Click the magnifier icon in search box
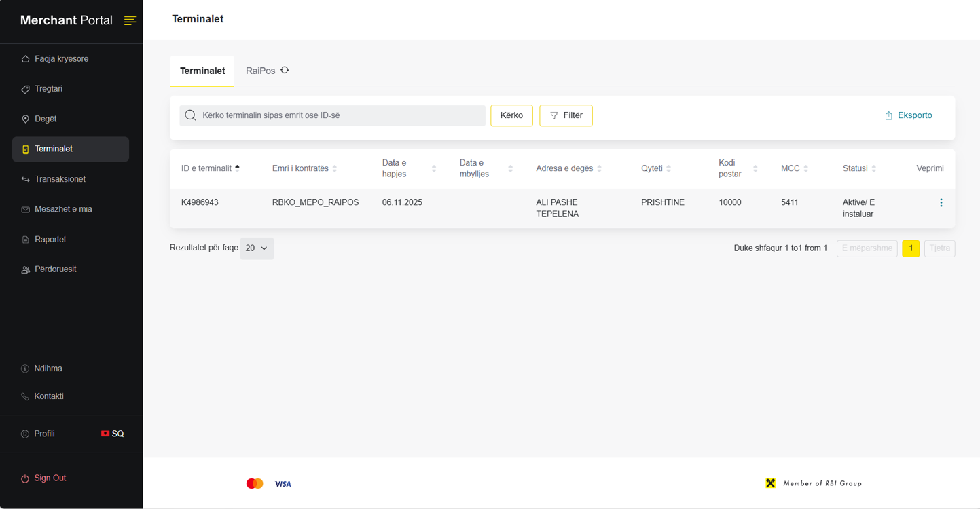The image size is (980, 509). pos(191,115)
